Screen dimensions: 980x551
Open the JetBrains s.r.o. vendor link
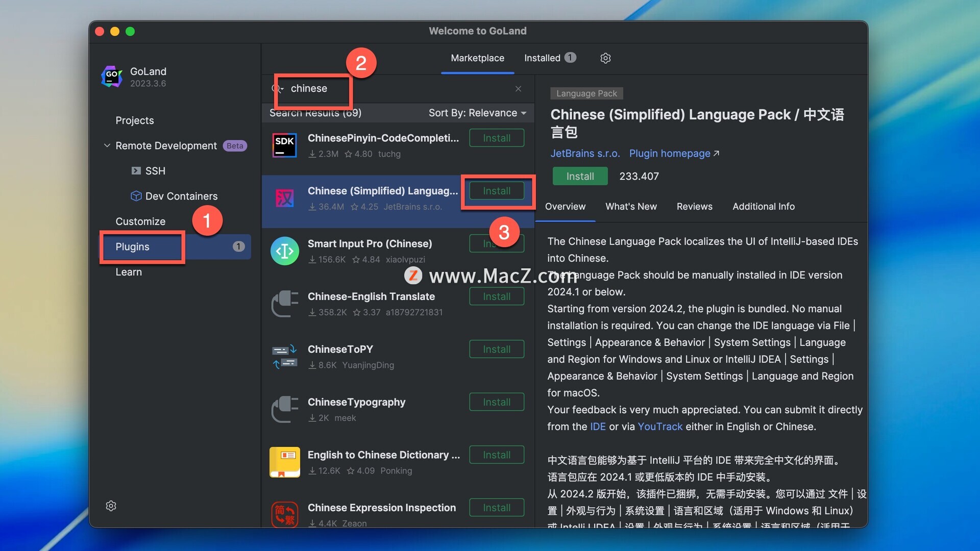[585, 154]
